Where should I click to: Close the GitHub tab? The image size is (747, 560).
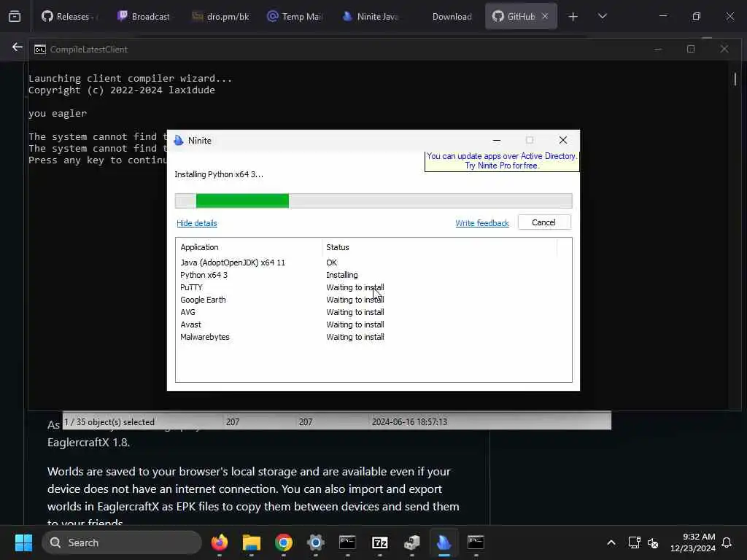[545, 16]
